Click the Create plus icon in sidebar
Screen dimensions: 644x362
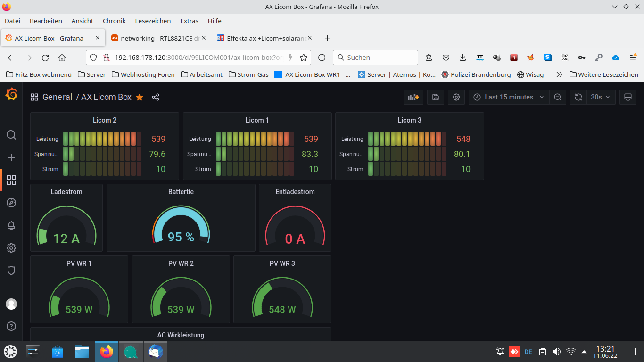point(11,157)
